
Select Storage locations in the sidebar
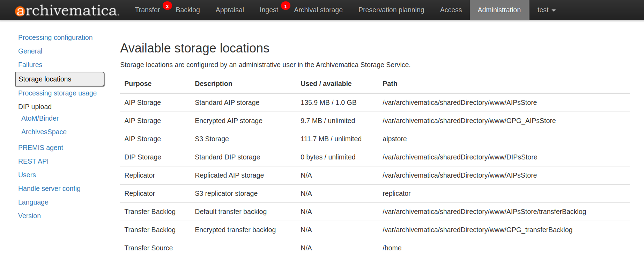click(x=45, y=79)
